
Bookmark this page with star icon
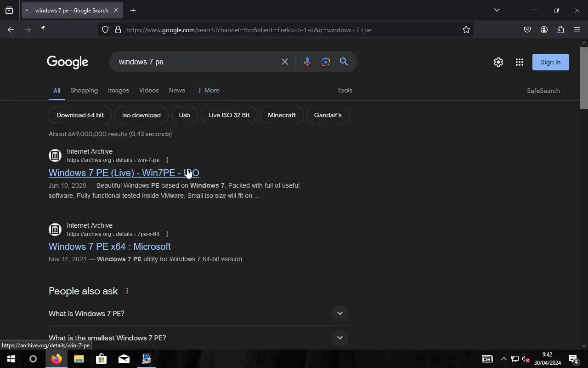click(466, 30)
